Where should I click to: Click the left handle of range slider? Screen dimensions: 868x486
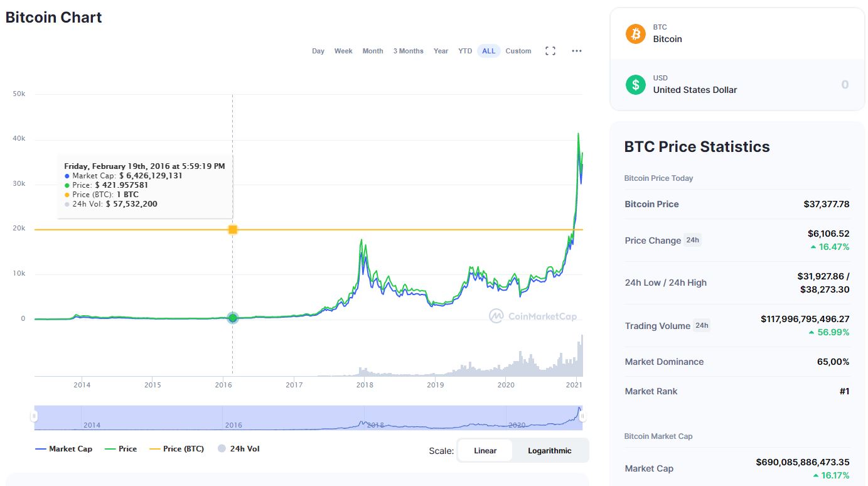(x=35, y=416)
